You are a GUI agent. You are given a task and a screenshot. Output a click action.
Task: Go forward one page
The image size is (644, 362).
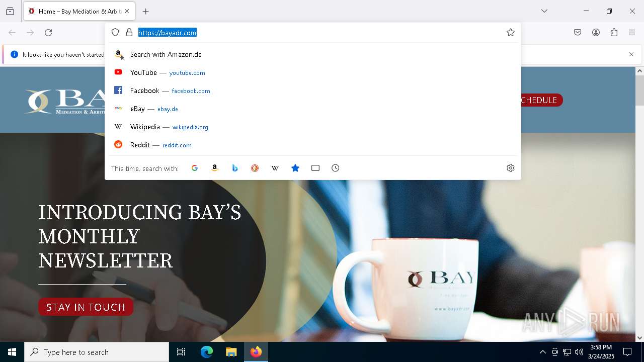(30, 33)
